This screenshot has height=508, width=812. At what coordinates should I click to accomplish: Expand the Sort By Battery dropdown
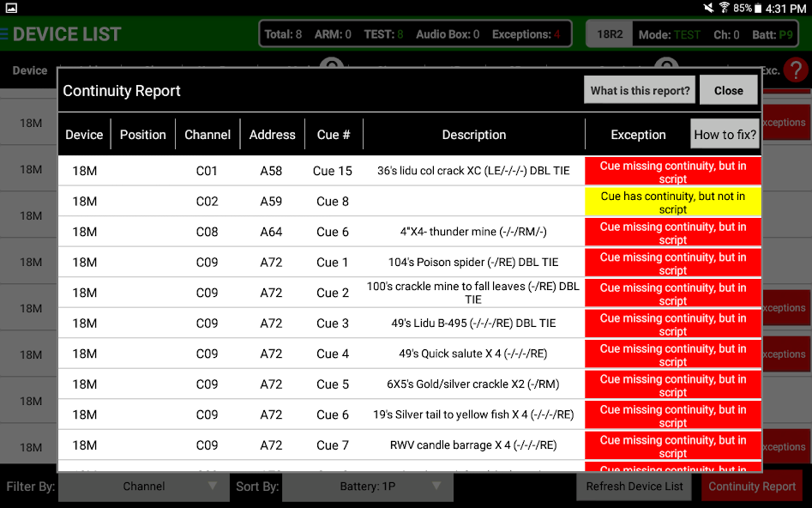(366, 487)
